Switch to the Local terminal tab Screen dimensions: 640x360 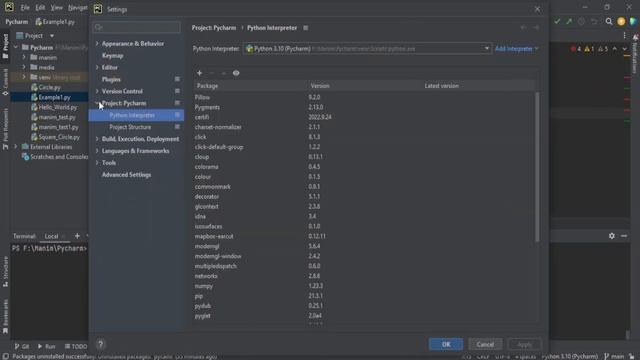coord(51,236)
